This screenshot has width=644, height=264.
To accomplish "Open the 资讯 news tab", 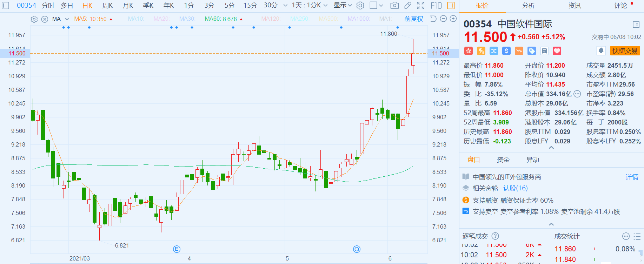I will tap(575, 6).
